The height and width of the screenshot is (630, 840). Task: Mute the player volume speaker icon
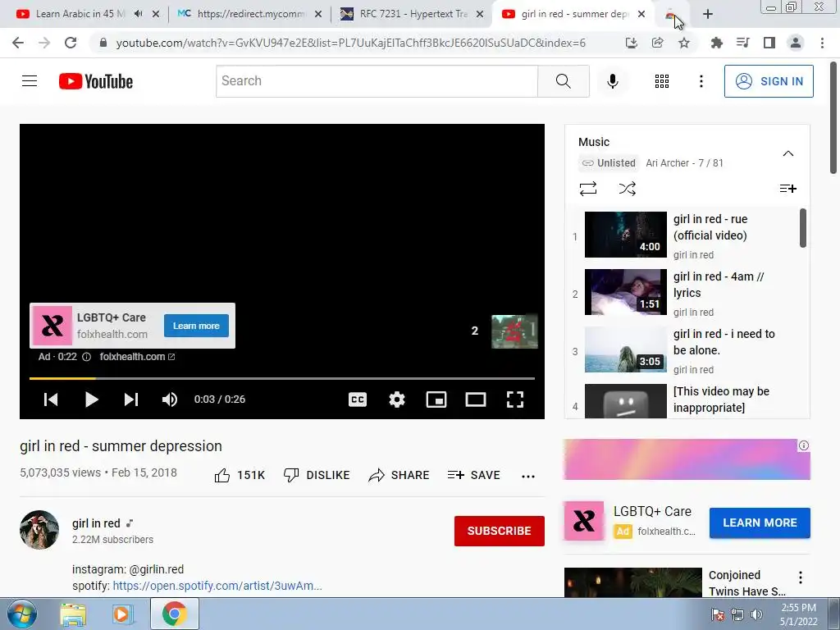click(x=170, y=399)
